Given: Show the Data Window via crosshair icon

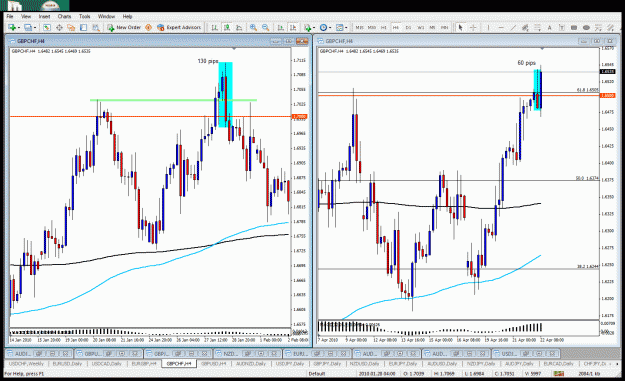Looking at the screenshot, I should (x=59, y=27).
